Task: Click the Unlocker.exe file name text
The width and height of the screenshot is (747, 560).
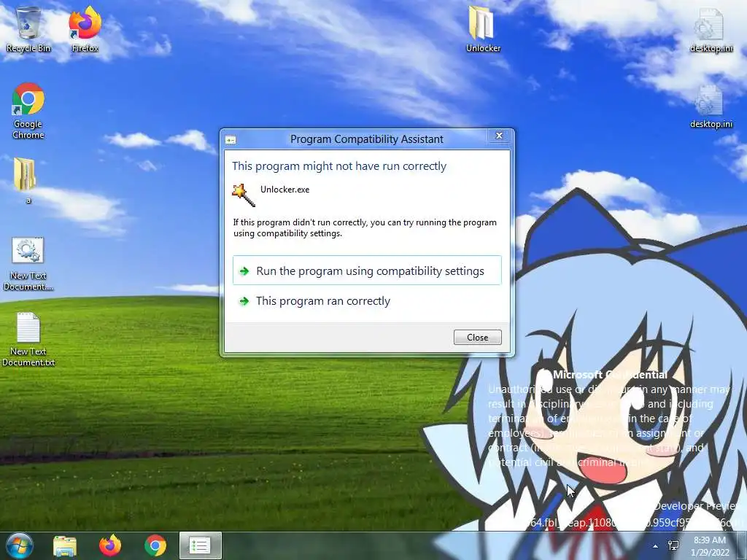Action: coord(285,190)
